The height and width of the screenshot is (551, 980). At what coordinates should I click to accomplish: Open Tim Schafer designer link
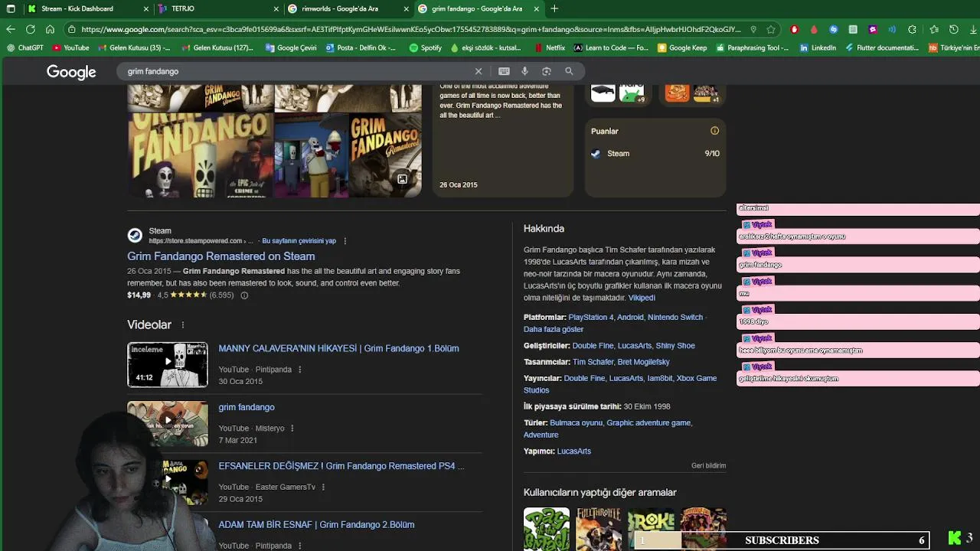point(593,362)
